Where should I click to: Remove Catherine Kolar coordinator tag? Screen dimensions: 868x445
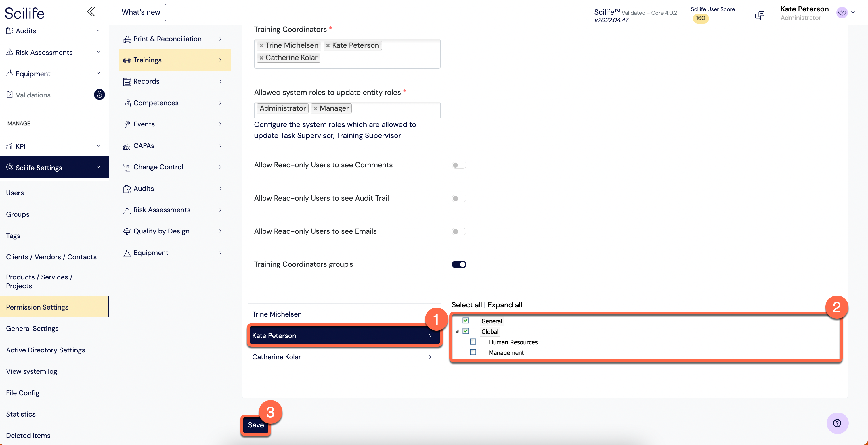(261, 58)
